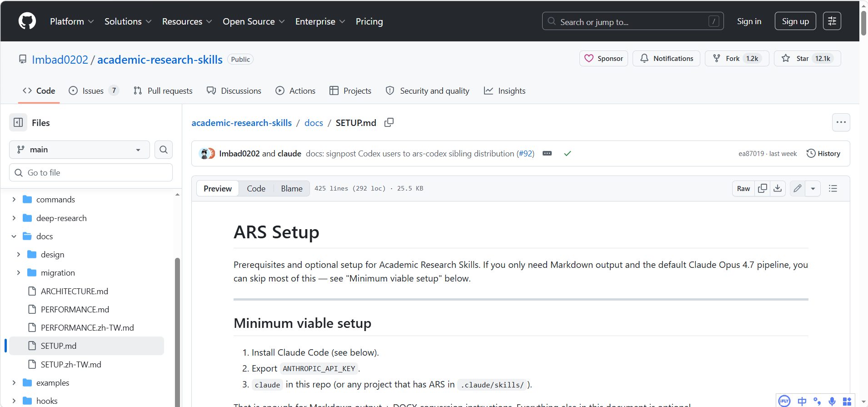
Task: View the commit status check mark
Action: [x=567, y=154]
